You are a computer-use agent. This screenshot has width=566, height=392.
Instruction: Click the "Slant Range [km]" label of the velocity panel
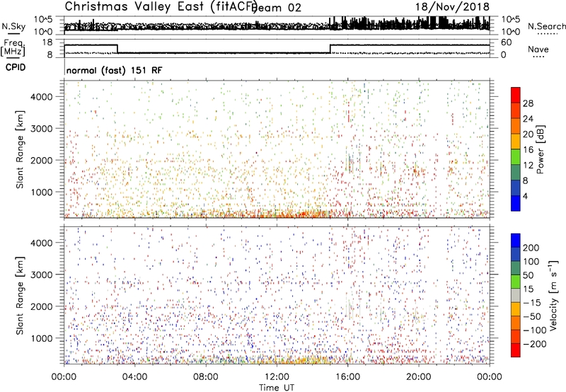(x=20, y=296)
